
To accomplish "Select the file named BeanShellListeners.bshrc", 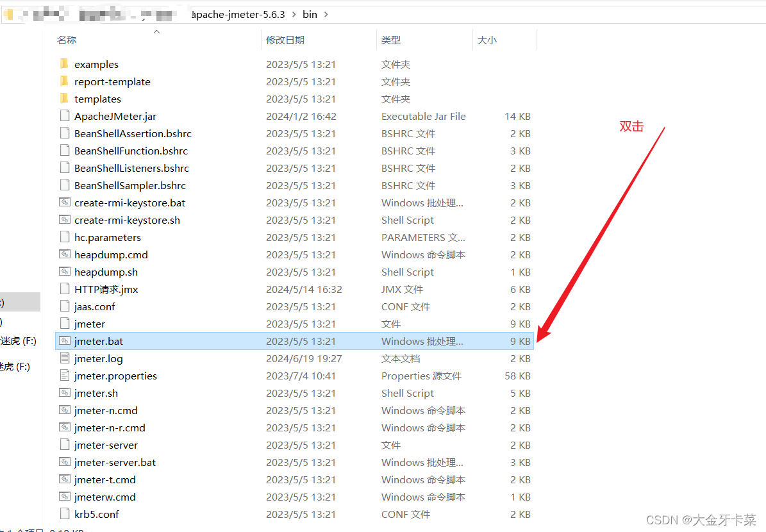I will 131,168.
